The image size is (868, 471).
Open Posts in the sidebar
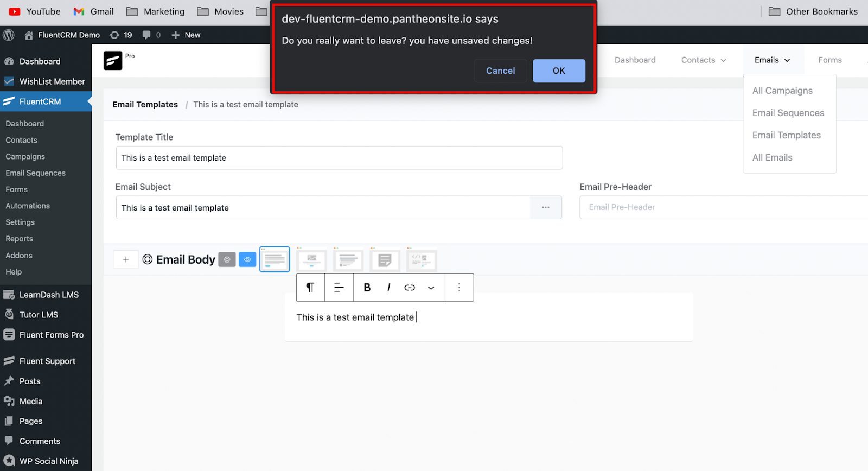coord(46,381)
